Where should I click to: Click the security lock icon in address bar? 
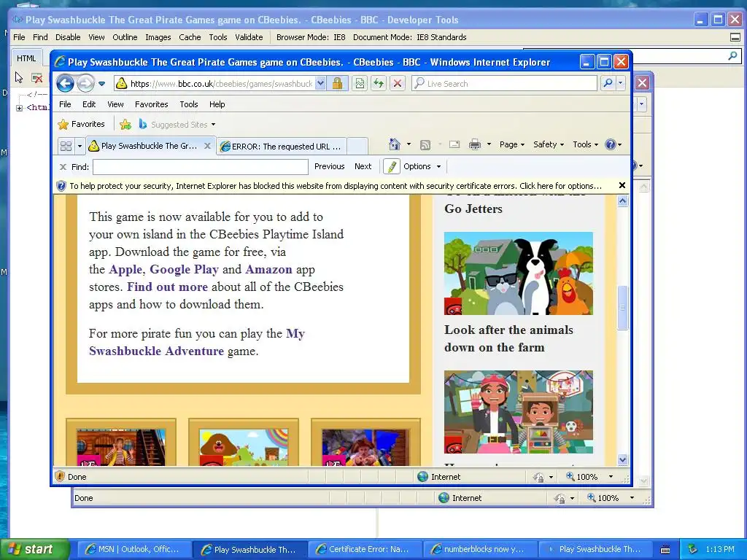pos(337,83)
